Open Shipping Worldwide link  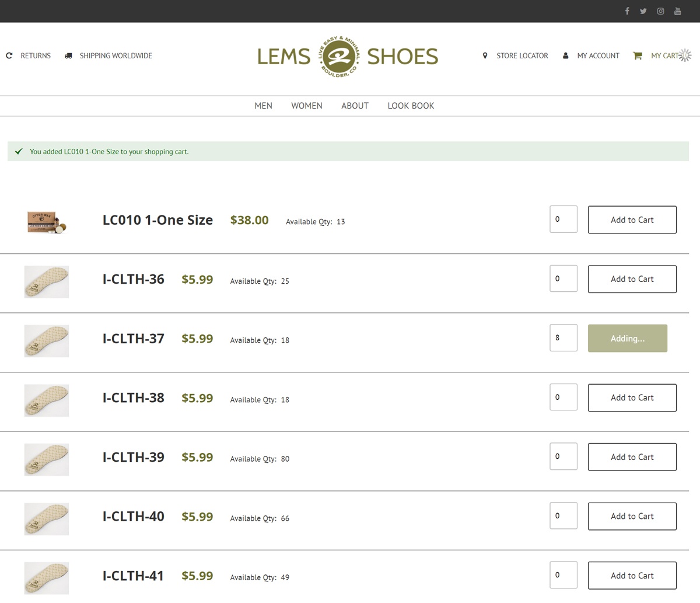(116, 56)
